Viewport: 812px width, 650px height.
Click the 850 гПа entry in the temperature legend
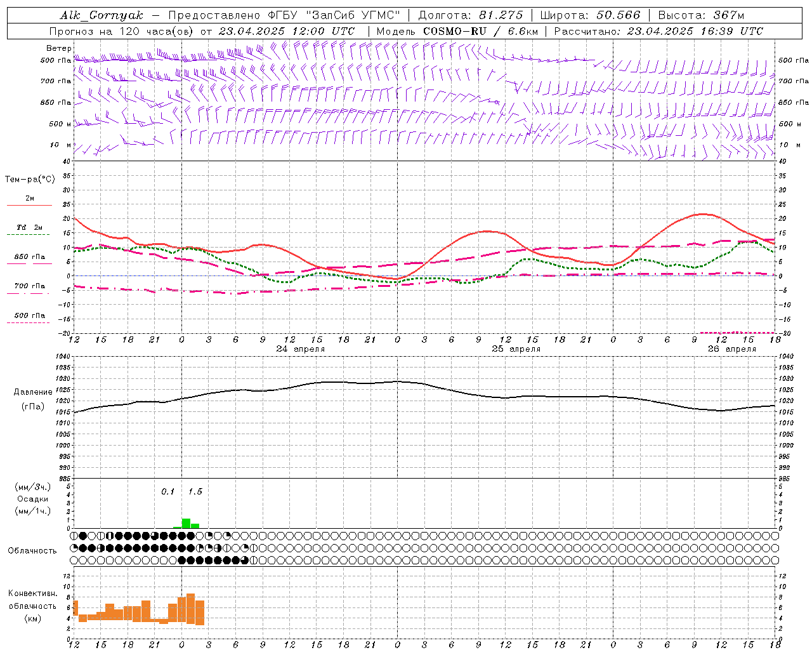coord(30,257)
